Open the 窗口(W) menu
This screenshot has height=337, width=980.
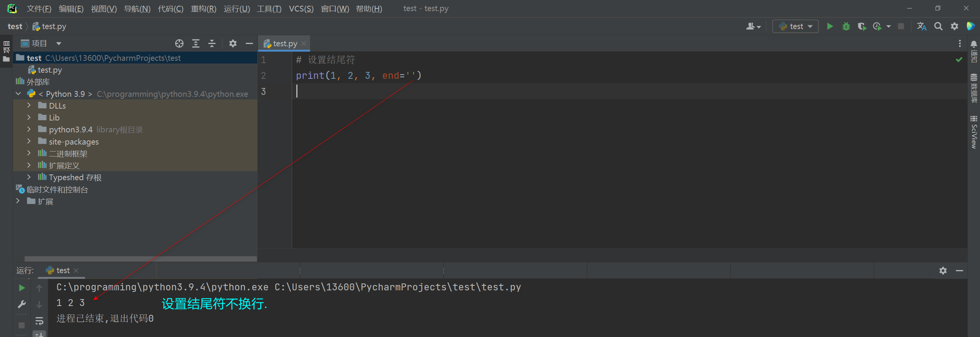(335, 9)
